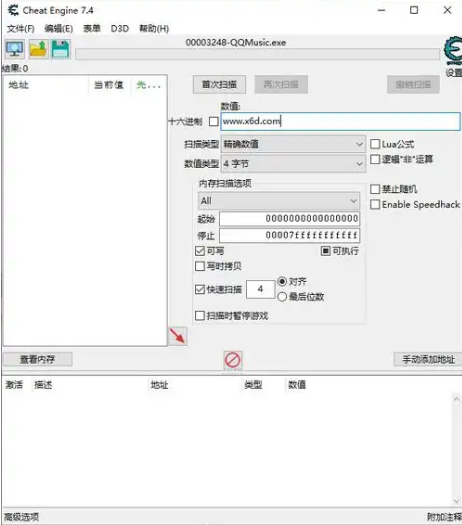Click the 手动添加地址 button
The height and width of the screenshot is (525, 462).
(428, 360)
